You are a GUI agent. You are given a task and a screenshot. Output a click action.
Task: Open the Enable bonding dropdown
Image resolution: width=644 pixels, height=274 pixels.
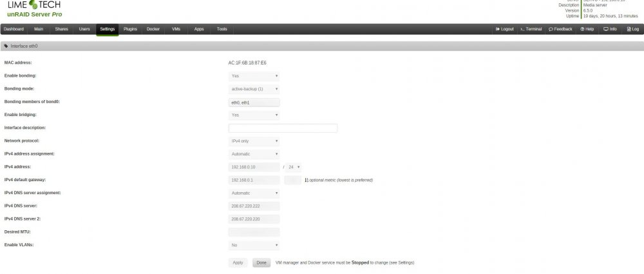coord(254,75)
